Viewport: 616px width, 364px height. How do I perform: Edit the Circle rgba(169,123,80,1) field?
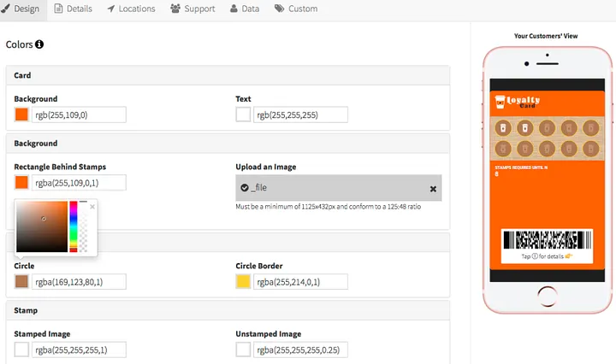(x=79, y=282)
